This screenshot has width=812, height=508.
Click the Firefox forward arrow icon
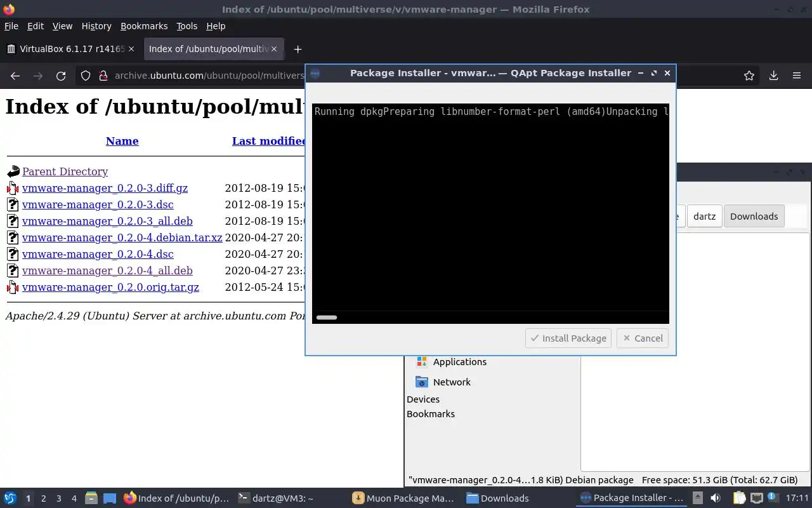click(x=38, y=76)
